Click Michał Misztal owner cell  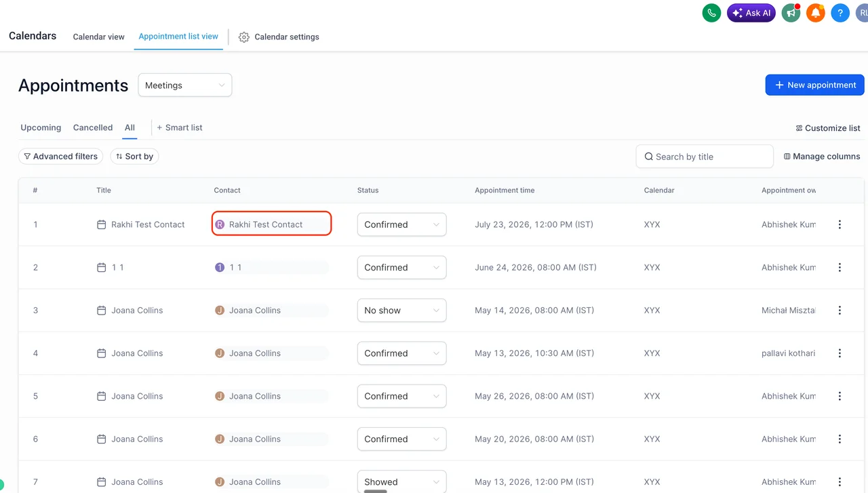pyautogui.click(x=789, y=311)
